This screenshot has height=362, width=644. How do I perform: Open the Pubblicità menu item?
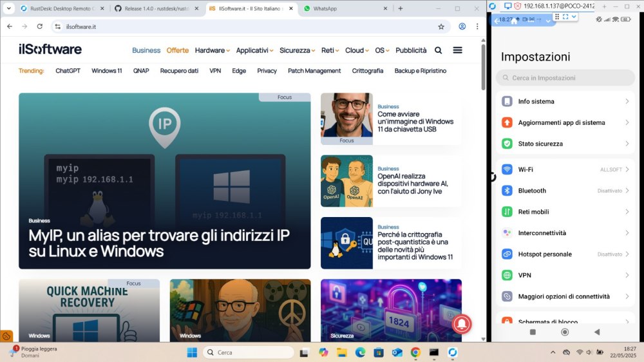click(411, 50)
